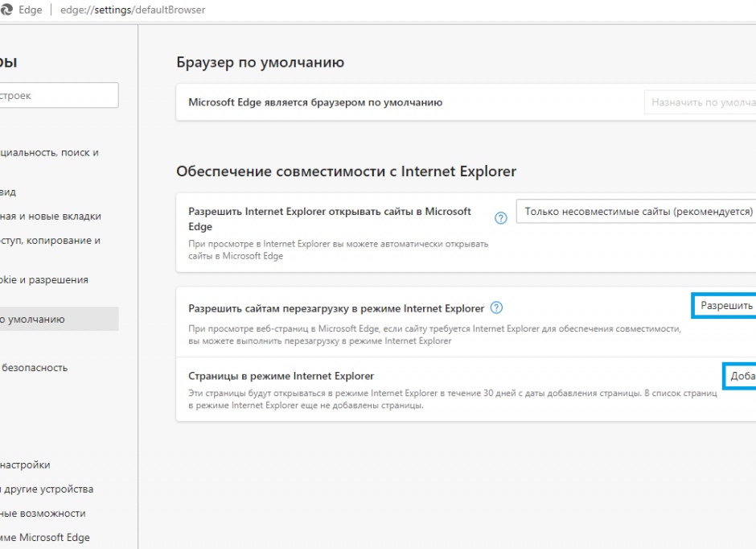Click the greyed-out 'Назначить по умолча…' button
Screen dimensions: 756x549
(700, 102)
